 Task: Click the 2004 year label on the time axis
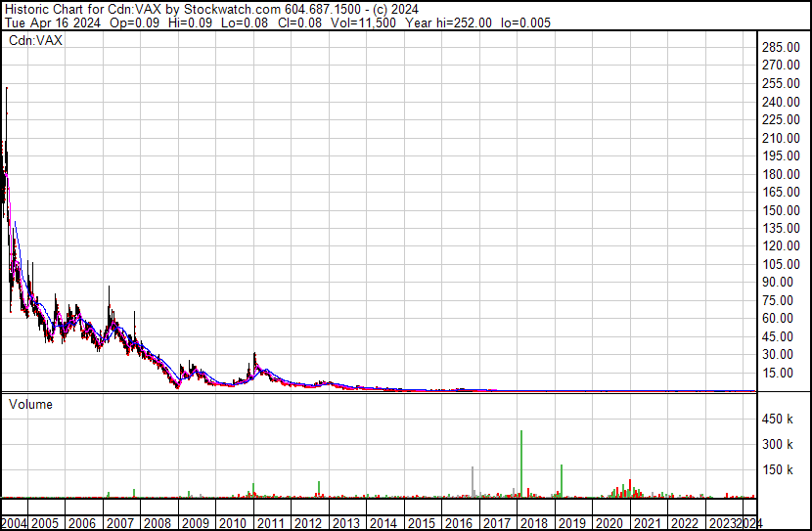pyautogui.click(x=14, y=523)
